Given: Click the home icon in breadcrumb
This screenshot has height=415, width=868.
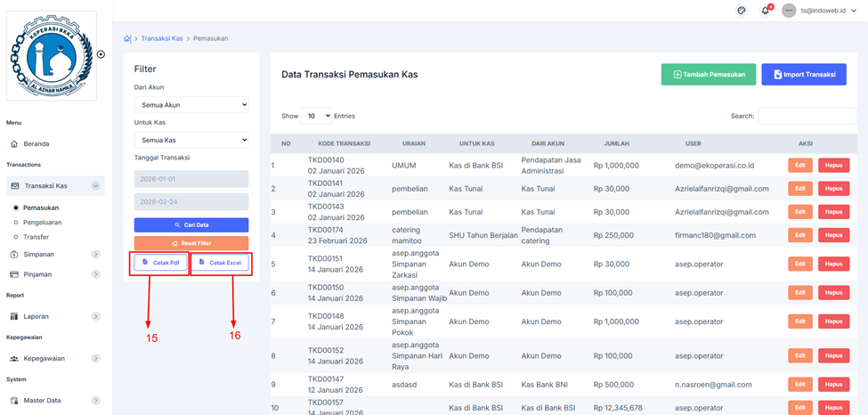Looking at the screenshot, I should 127,38.
